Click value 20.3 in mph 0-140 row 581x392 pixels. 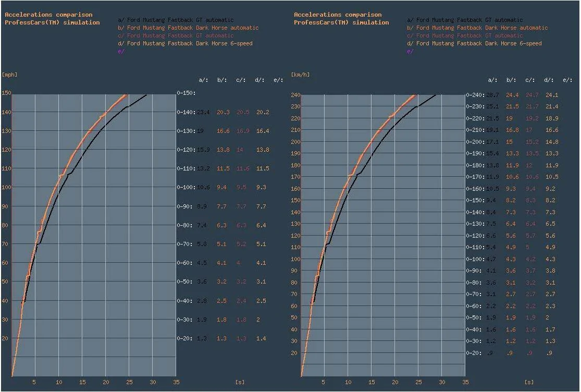[223, 112]
